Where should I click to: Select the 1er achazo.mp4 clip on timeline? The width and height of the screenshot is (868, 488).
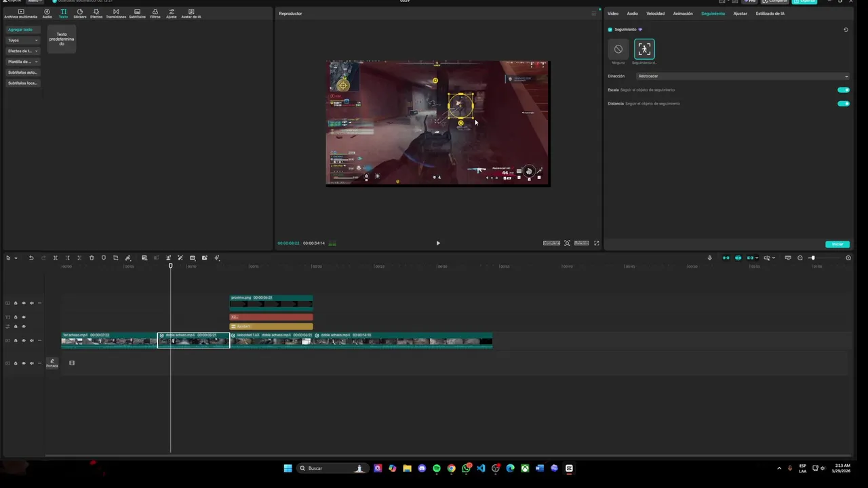pyautogui.click(x=108, y=340)
